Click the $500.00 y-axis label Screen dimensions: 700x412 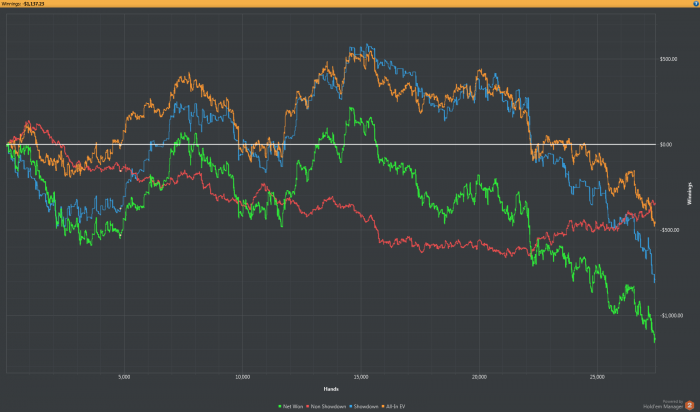pos(668,59)
